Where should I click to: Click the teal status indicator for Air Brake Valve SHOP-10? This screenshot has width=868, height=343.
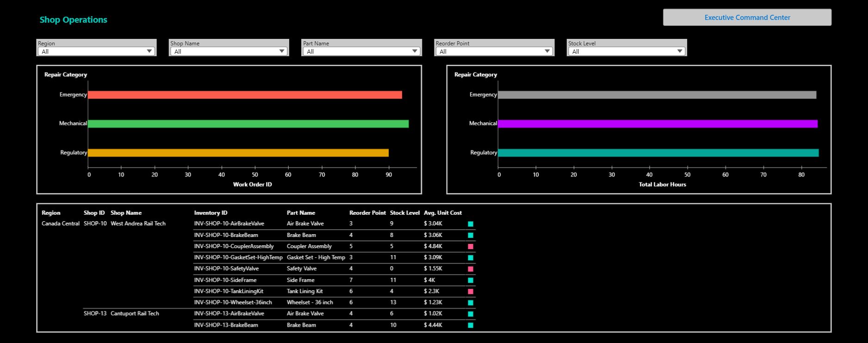pyautogui.click(x=471, y=224)
